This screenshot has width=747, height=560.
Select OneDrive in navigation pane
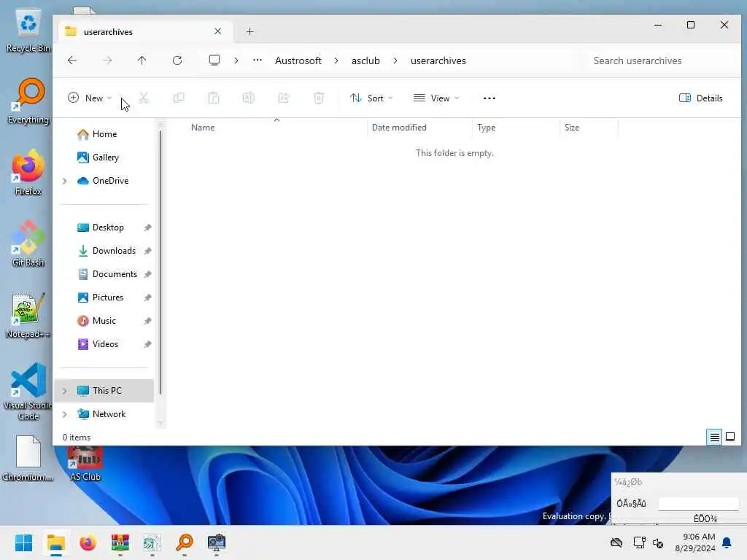click(111, 181)
